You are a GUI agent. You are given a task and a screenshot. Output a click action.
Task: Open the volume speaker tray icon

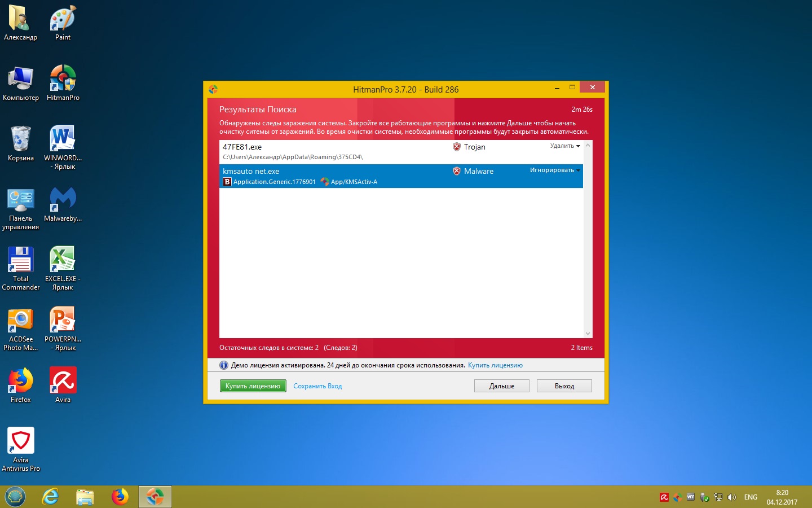732,497
